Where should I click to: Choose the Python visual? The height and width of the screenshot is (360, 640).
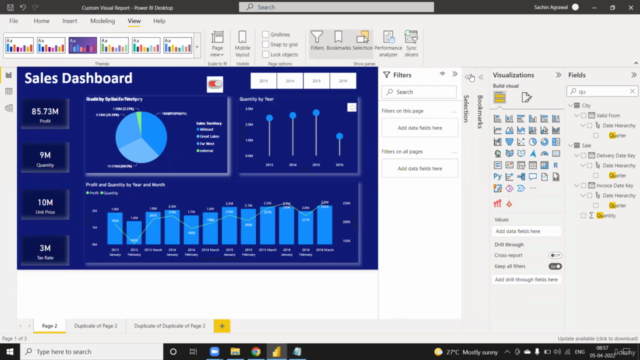498,177
